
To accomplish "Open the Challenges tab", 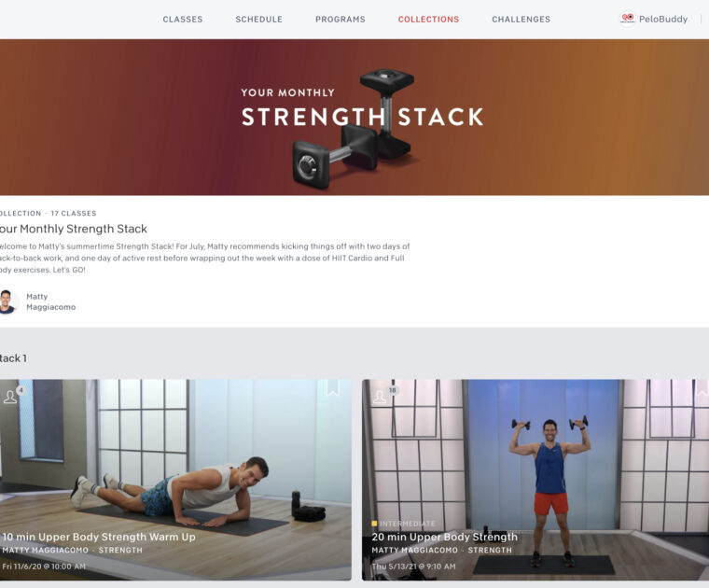I will [521, 20].
